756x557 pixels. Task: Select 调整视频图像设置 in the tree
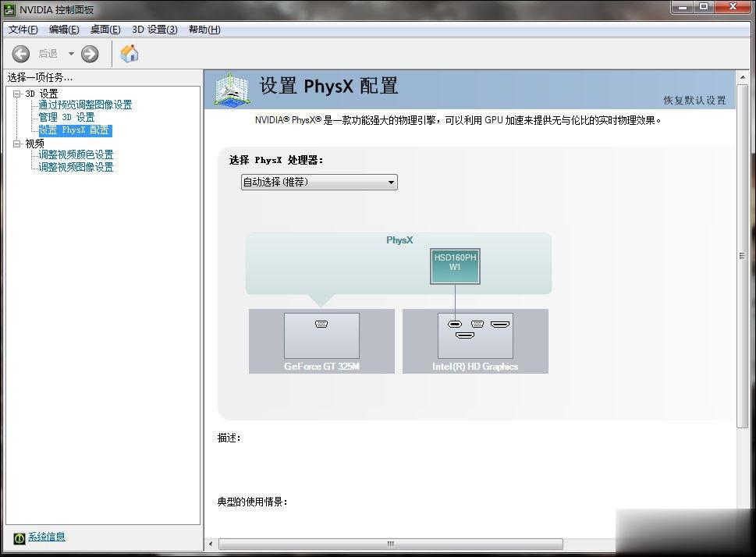(76, 168)
